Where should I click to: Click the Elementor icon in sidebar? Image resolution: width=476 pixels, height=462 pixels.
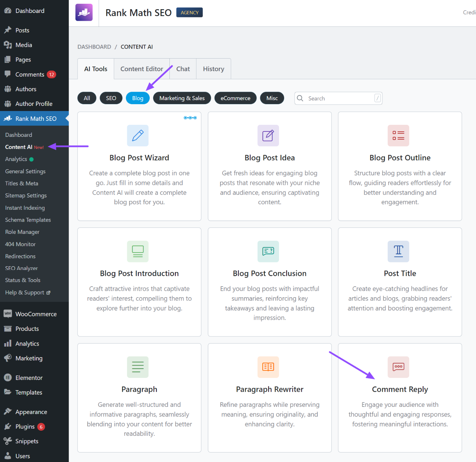(7, 378)
